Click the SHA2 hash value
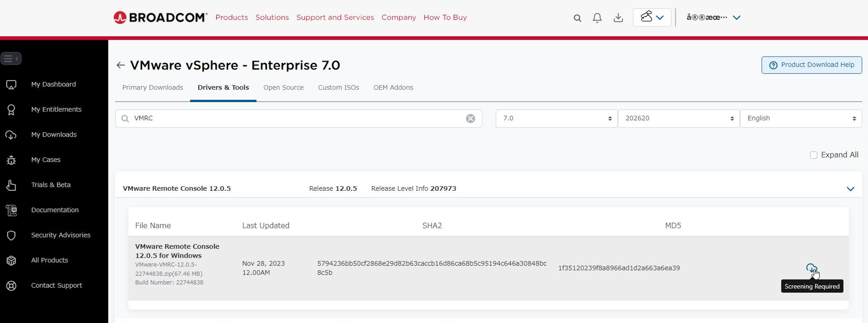 pyautogui.click(x=432, y=268)
